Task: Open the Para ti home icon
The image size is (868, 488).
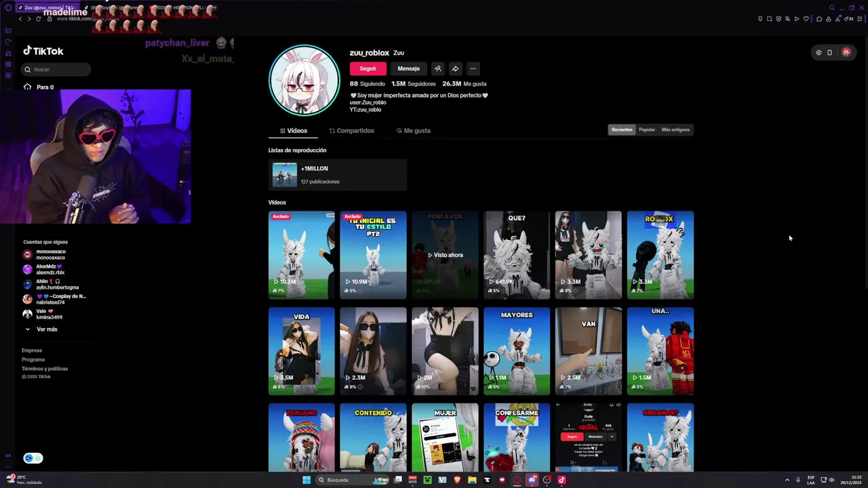Action: (x=27, y=87)
